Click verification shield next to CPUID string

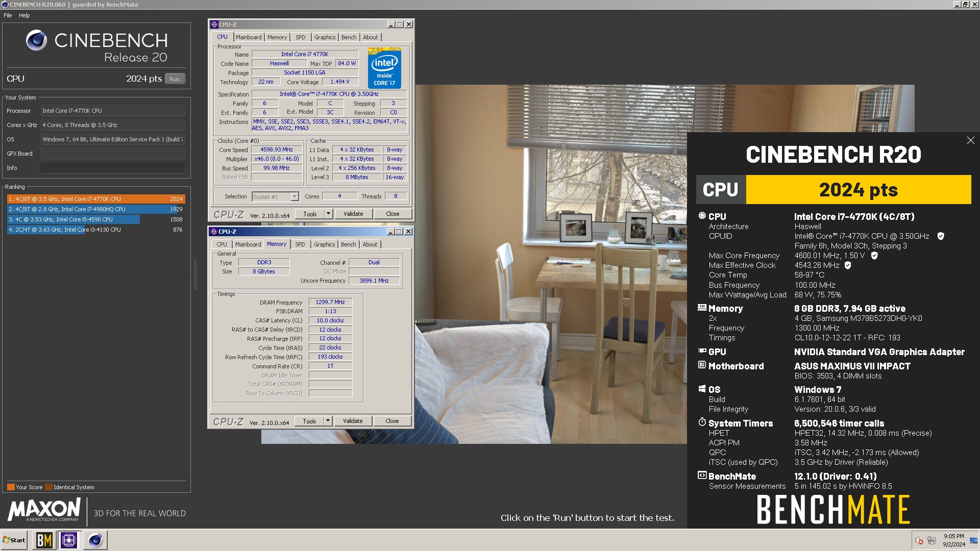pos(941,236)
